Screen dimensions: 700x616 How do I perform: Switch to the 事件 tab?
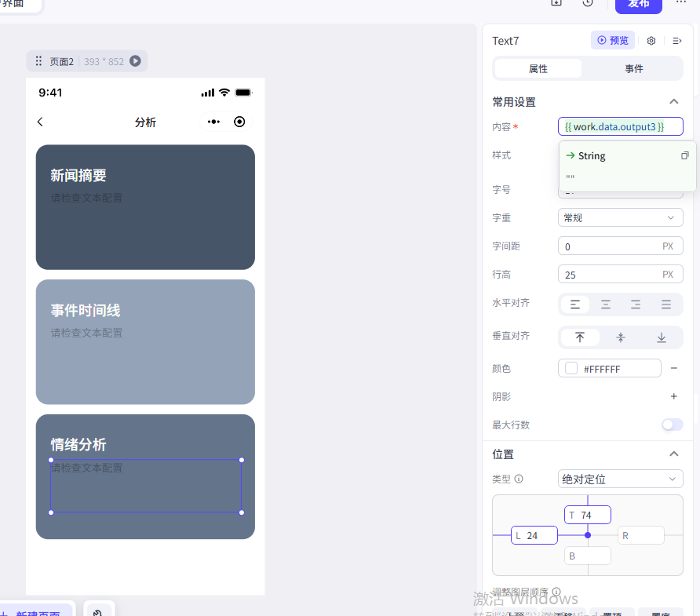tap(634, 69)
